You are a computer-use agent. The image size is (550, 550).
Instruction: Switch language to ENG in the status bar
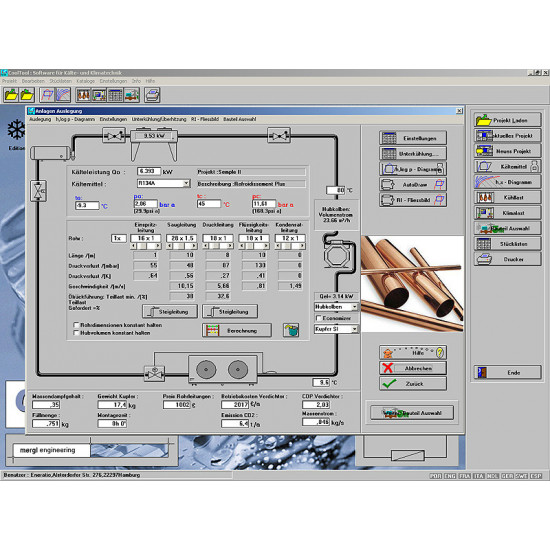[450, 476]
